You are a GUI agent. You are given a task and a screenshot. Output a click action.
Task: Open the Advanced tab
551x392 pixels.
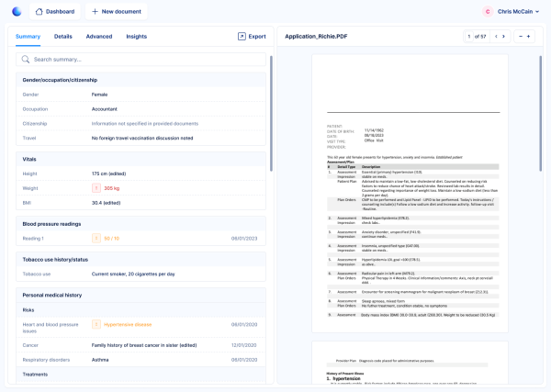(x=99, y=37)
